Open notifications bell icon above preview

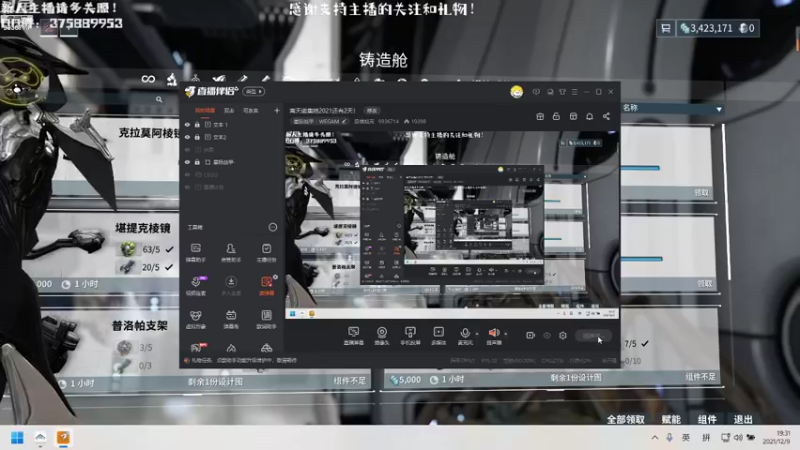pos(589,116)
